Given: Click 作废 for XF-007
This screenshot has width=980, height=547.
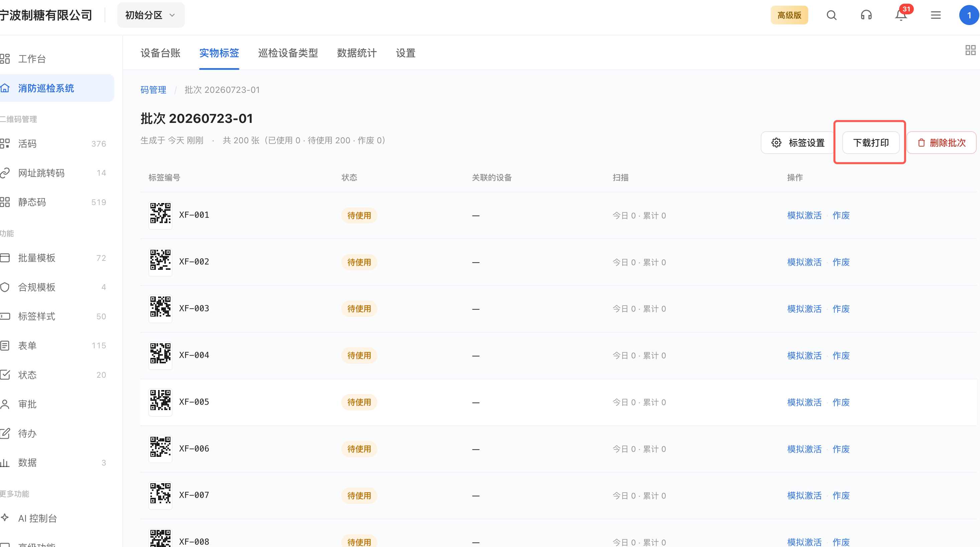Looking at the screenshot, I should 841,496.
